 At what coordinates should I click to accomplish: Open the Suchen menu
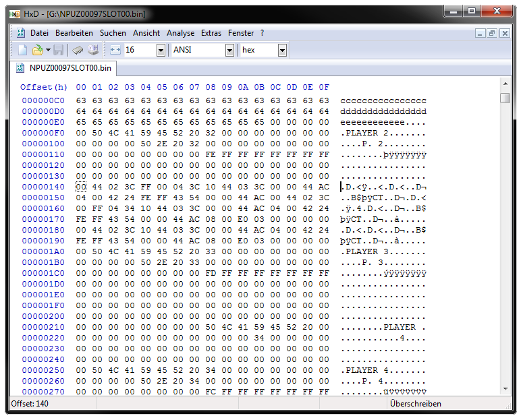[113, 33]
